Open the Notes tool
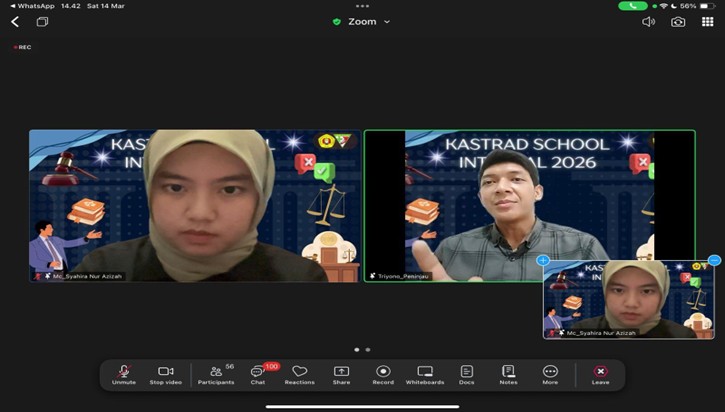This screenshot has height=412, width=725. click(x=508, y=373)
